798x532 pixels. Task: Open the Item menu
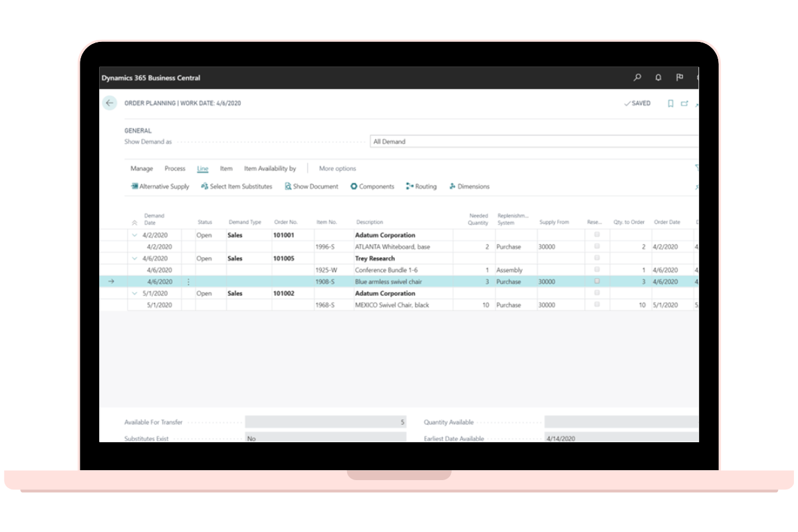click(226, 169)
